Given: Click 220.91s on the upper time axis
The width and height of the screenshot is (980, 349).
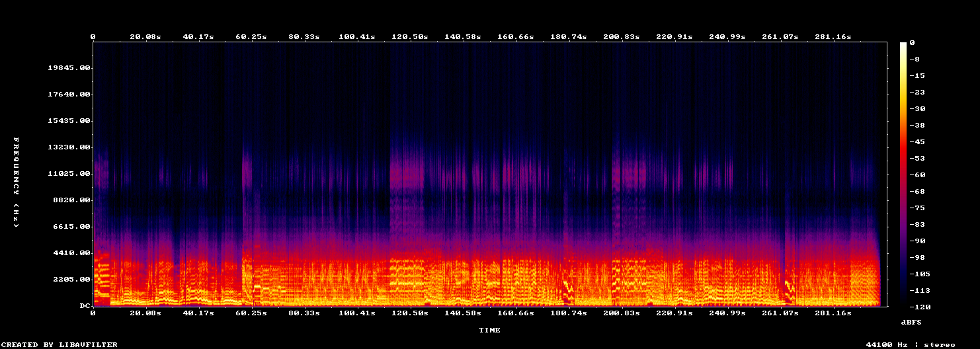Looking at the screenshot, I should tap(674, 37).
